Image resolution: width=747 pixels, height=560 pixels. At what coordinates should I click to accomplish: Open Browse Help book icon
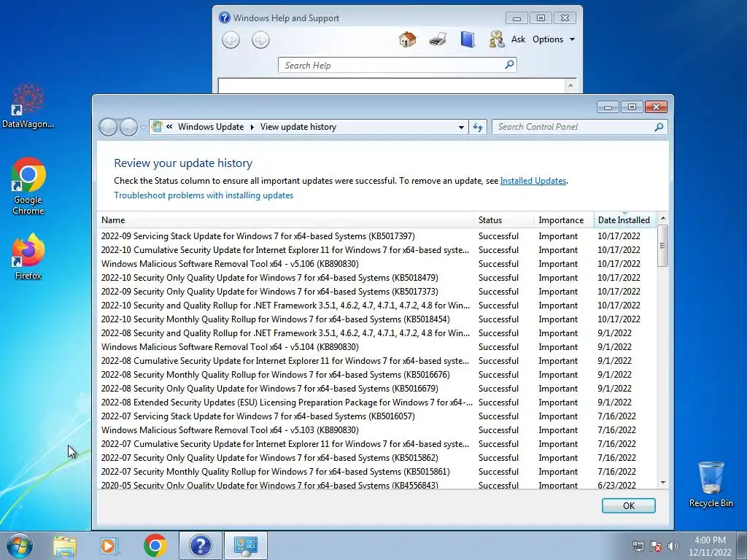[x=468, y=39]
